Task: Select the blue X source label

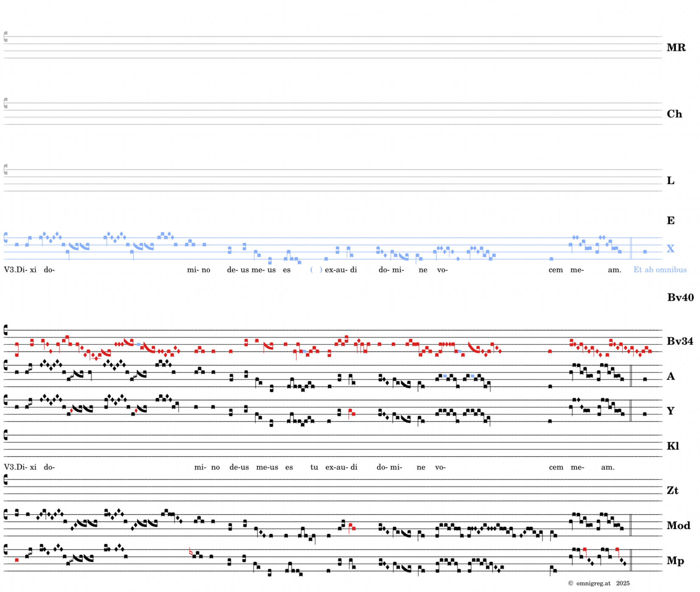Action: pos(670,249)
